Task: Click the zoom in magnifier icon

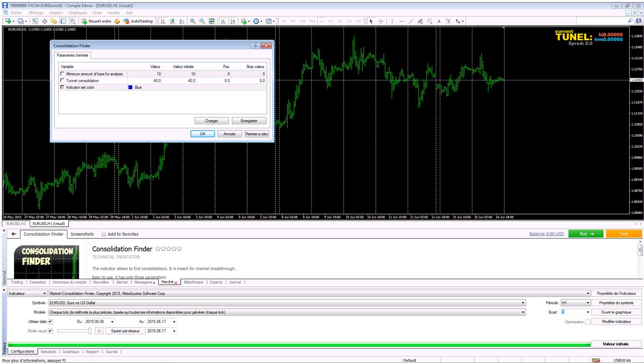Action: pos(193,21)
